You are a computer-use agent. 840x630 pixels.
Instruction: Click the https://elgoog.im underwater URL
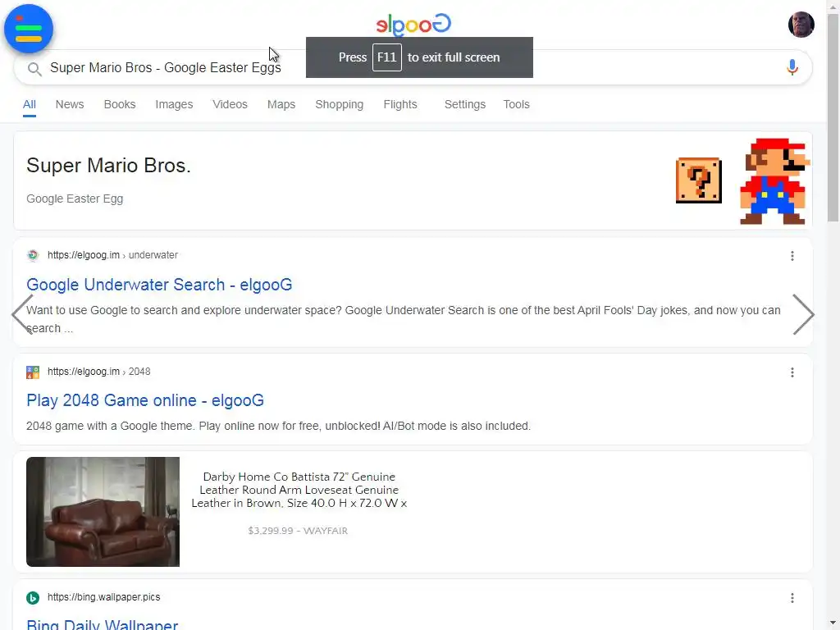tap(112, 255)
